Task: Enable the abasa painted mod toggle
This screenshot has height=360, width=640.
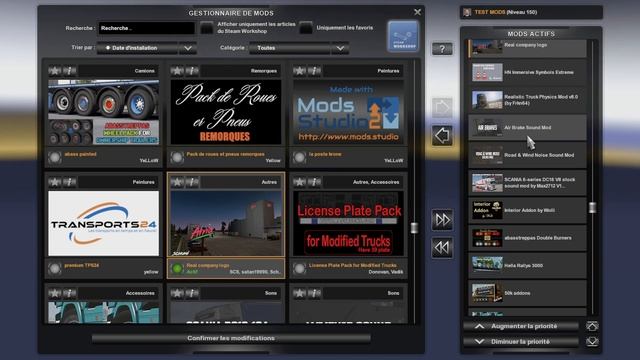Action: click(x=55, y=158)
